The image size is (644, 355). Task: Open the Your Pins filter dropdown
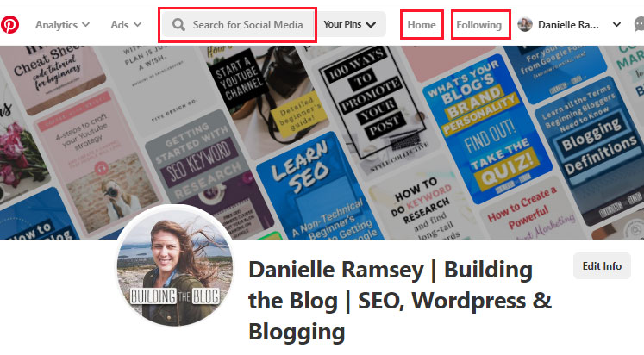tap(350, 25)
